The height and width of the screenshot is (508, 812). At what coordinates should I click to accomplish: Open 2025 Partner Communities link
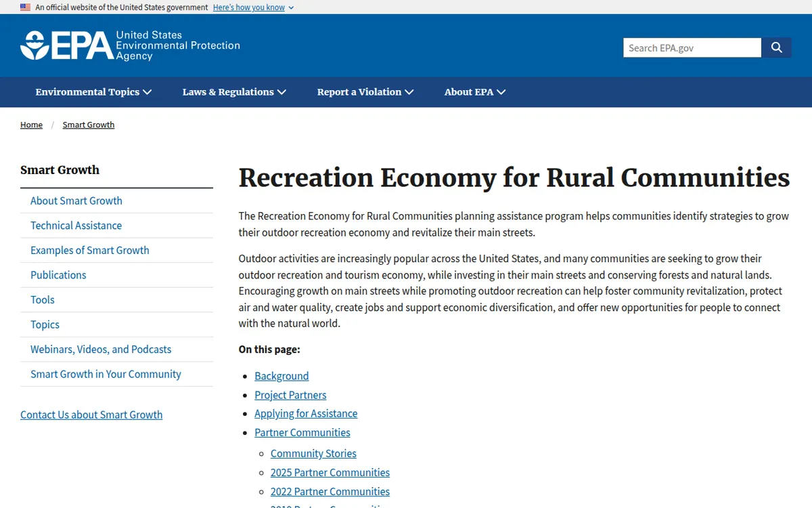[x=330, y=472]
